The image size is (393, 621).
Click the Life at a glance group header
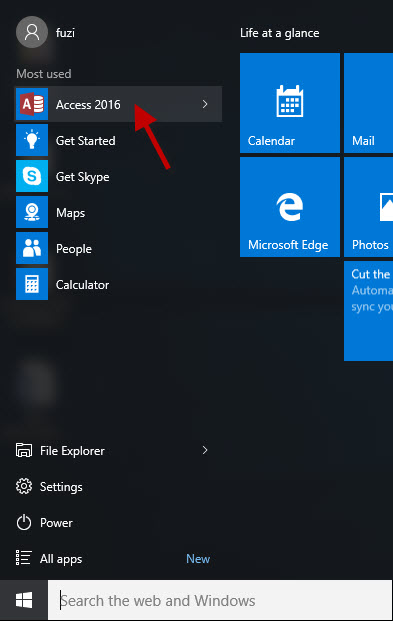(280, 33)
